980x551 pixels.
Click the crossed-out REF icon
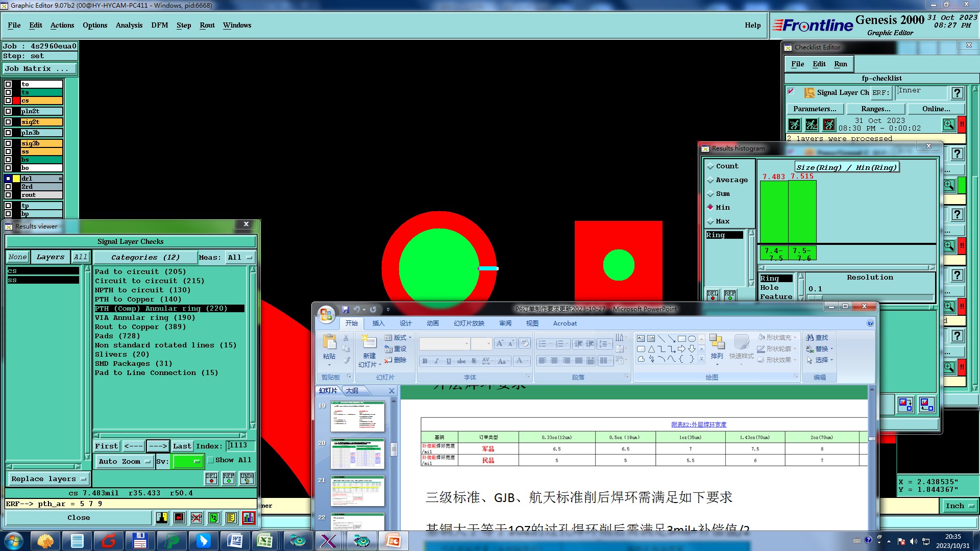click(x=196, y=518)
